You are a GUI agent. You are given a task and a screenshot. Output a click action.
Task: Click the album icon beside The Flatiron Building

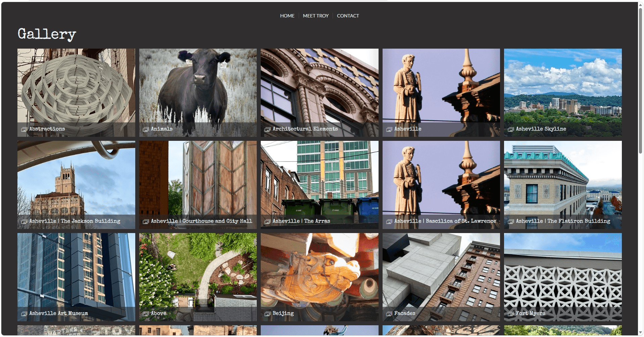(x=510, y=221)
